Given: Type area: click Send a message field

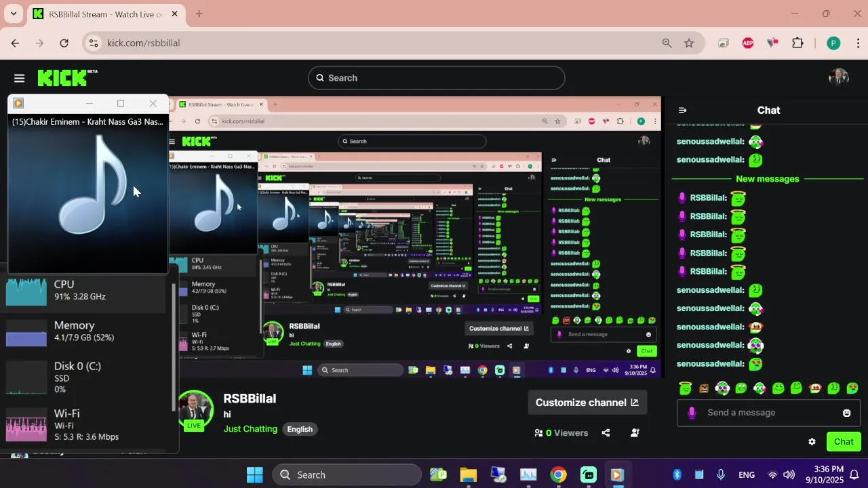Looking at the screenshot, I should click(x=769, y=413).
